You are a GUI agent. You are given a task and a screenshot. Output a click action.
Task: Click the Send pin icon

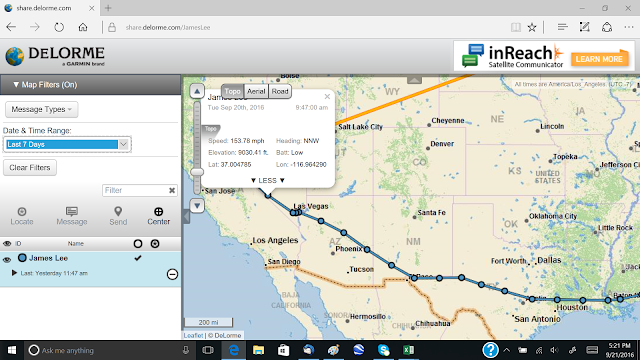118,211
